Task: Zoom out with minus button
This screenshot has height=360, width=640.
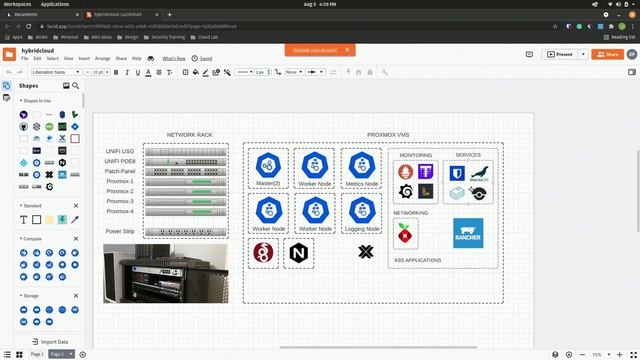Action: click(582, 355)
